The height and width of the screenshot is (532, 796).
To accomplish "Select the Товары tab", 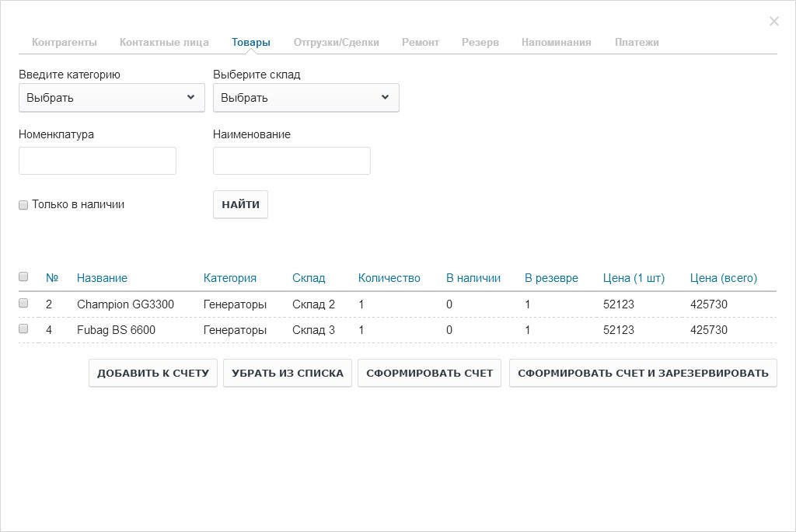I will tap(251, 43).
